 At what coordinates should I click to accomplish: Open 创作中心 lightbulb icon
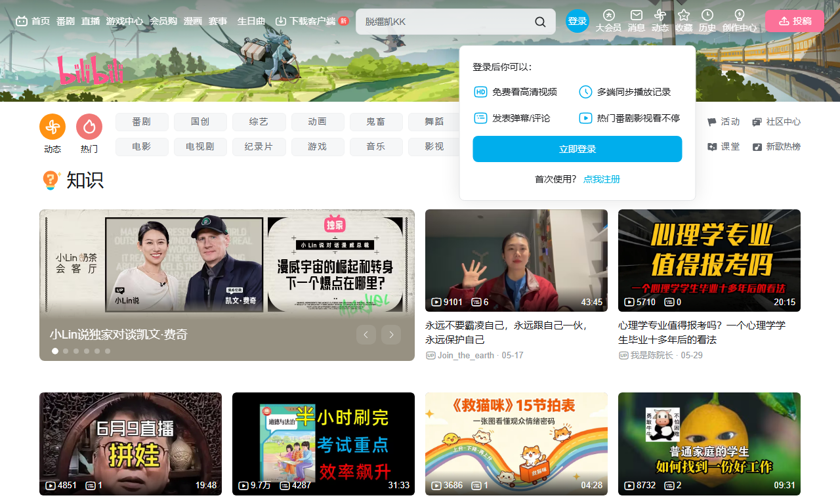pyautogui.click(x=740, y=21)
